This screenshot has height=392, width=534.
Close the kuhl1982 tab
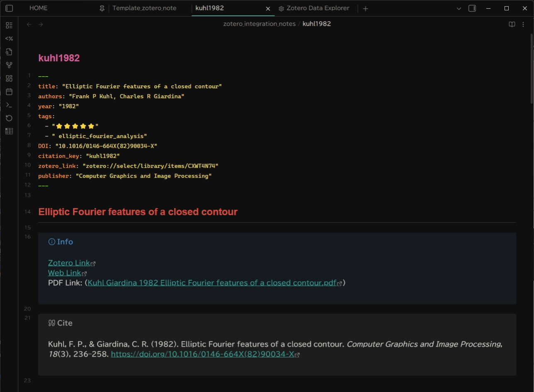click(268, 8)
